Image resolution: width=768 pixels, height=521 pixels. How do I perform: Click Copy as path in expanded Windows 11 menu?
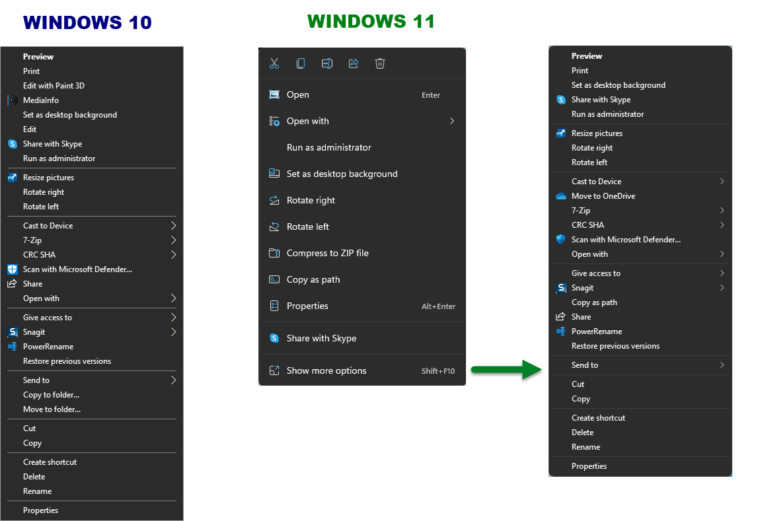594,303
